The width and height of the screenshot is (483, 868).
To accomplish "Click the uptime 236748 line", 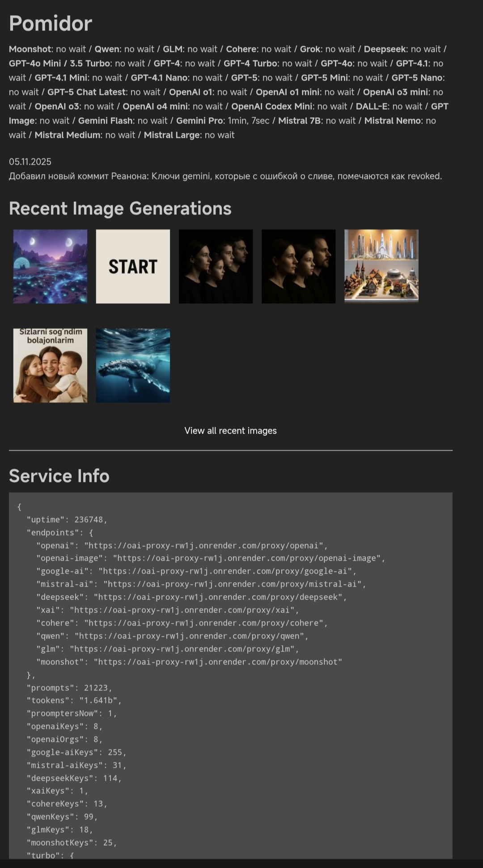I will 67,519.
